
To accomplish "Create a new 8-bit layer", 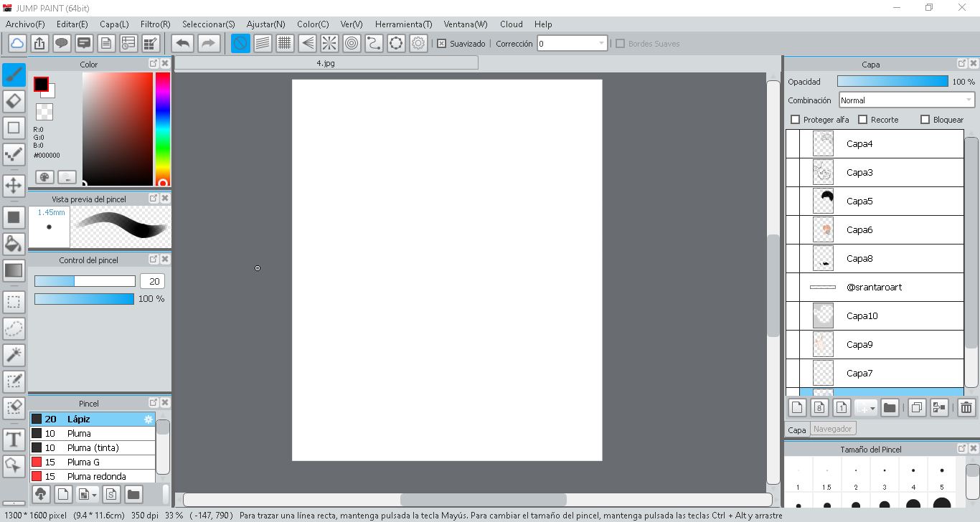I will 819,408.
